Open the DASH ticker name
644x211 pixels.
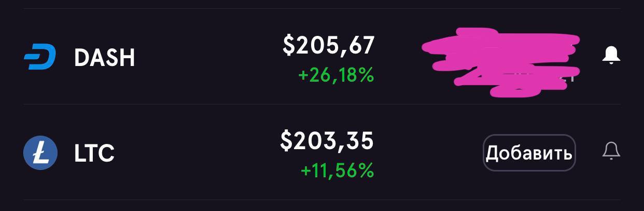pos(105,58)
